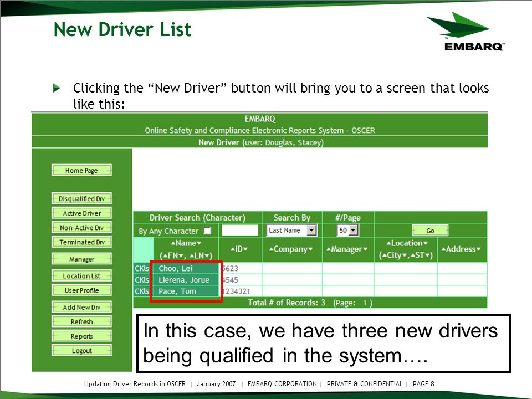
Task: Sort Location column ascending with up arrow
Action: click(389, 243)
